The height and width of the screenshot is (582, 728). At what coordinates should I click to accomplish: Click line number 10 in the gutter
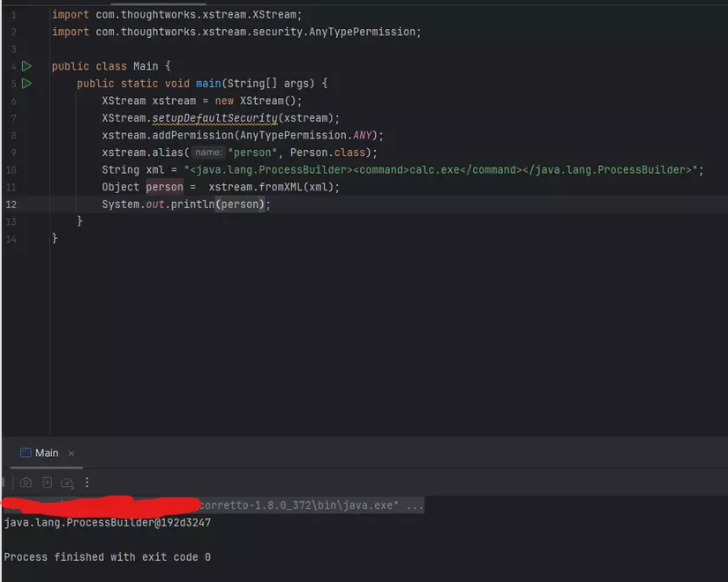(x=11, y=170)
